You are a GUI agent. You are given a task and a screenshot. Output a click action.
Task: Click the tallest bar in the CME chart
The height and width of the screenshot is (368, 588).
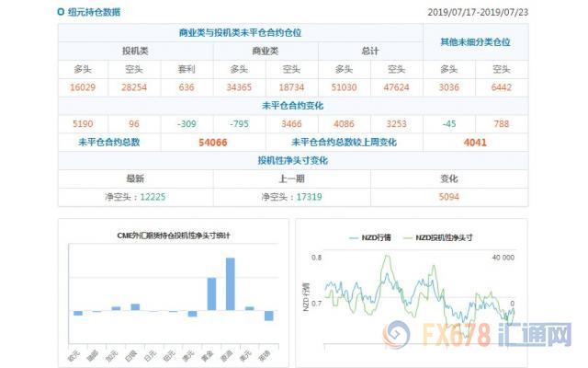tap(231, 284)
